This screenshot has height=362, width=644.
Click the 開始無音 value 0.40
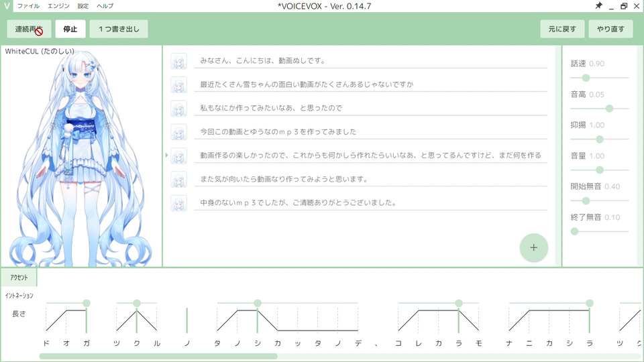point(612,186)
